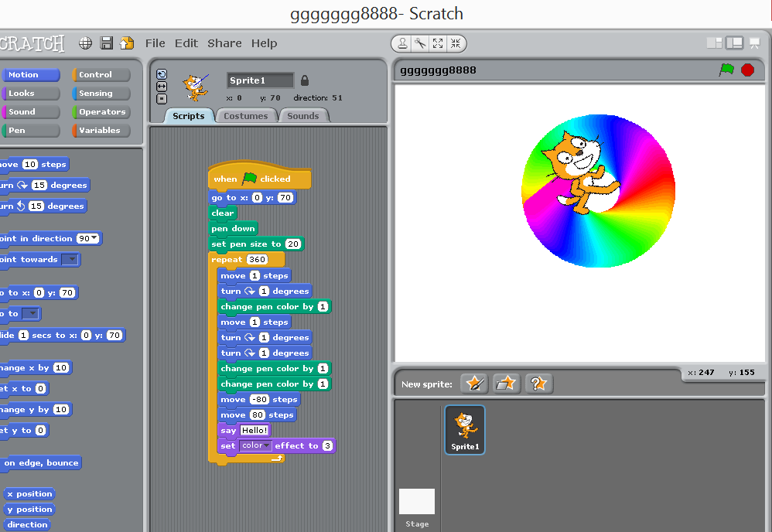Get a surprise sprite with question-star icon

(538, 384)
